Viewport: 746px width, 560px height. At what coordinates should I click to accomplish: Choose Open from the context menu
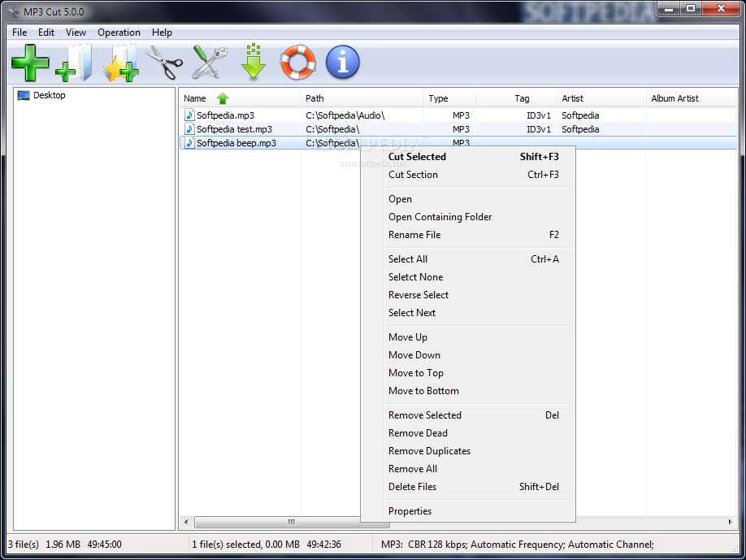point(468,199)
